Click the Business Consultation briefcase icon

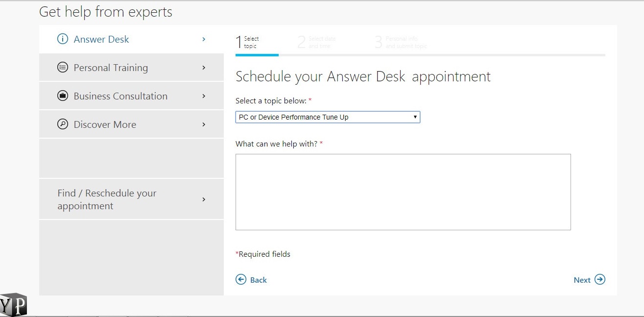(63, 96)
